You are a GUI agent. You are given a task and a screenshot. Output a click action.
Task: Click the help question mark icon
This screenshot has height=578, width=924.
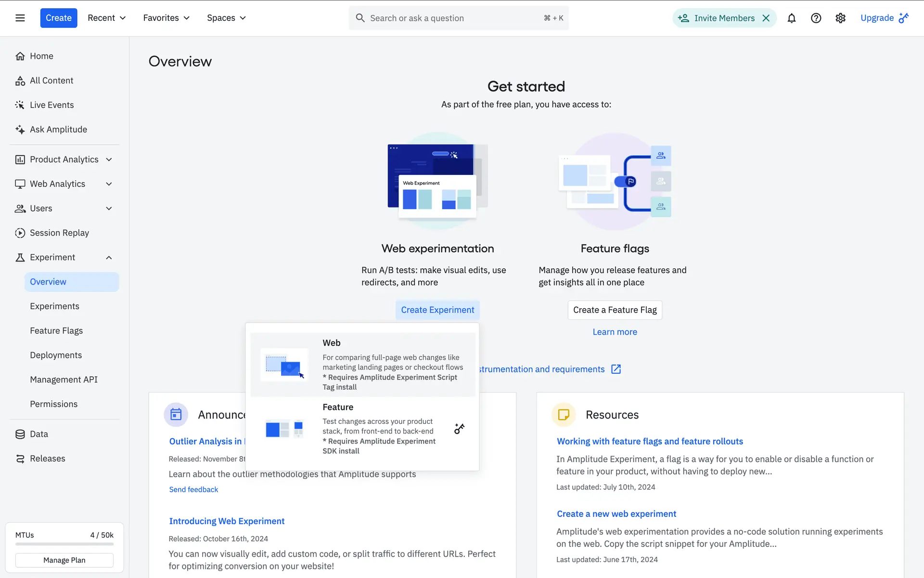coord(816,18)
